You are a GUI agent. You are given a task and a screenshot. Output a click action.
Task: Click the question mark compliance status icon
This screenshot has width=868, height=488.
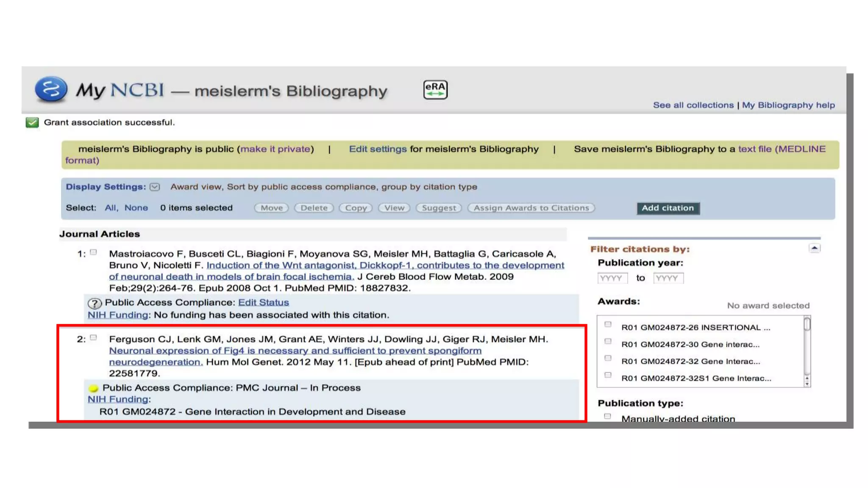[95, 303]
